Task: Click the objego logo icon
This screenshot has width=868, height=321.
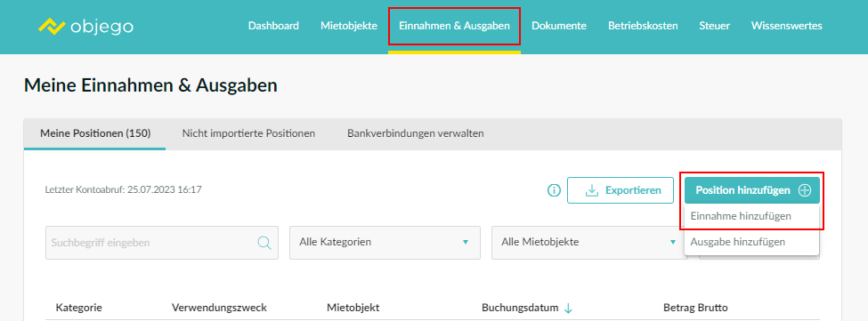Action: pos(52,26)
